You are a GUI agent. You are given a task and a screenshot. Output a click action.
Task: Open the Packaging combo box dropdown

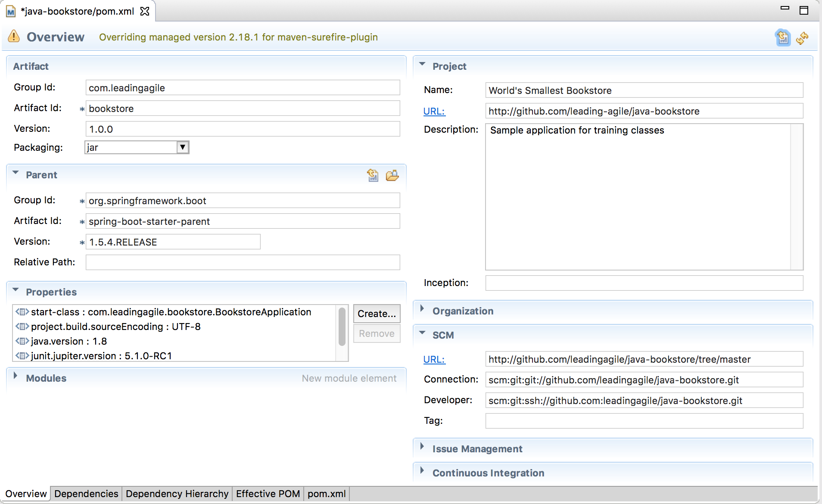(183, 147)
